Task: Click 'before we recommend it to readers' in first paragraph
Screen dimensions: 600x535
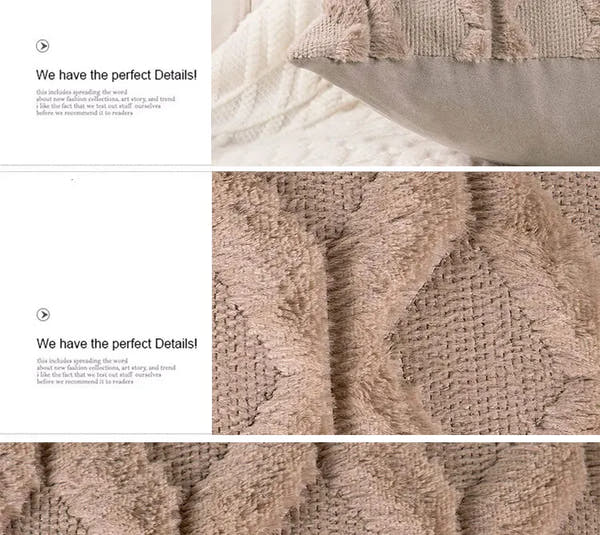Action: point(85,113)
